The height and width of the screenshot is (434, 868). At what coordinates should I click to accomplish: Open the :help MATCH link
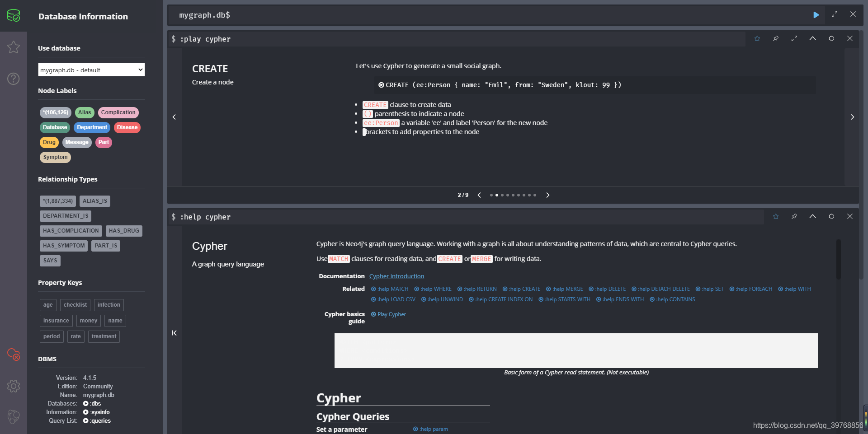coord(390,289)
